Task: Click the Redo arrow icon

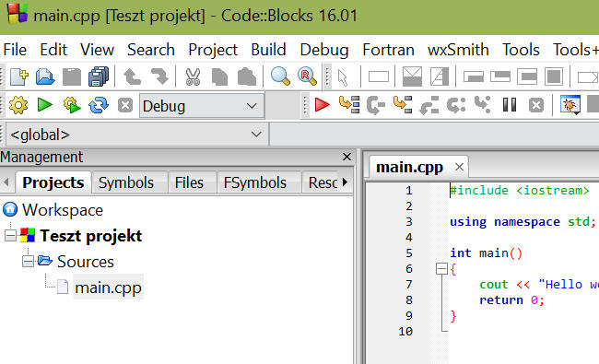Action: point(159,76)
